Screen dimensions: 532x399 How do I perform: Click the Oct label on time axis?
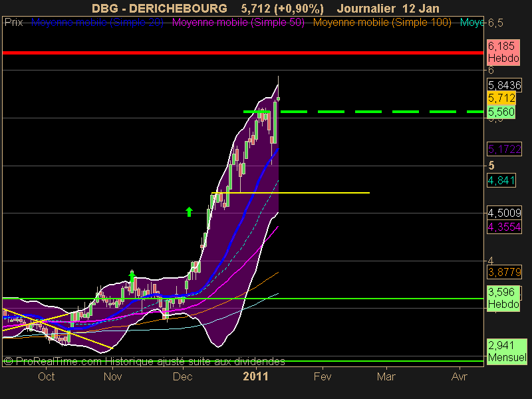coord(46,376)
